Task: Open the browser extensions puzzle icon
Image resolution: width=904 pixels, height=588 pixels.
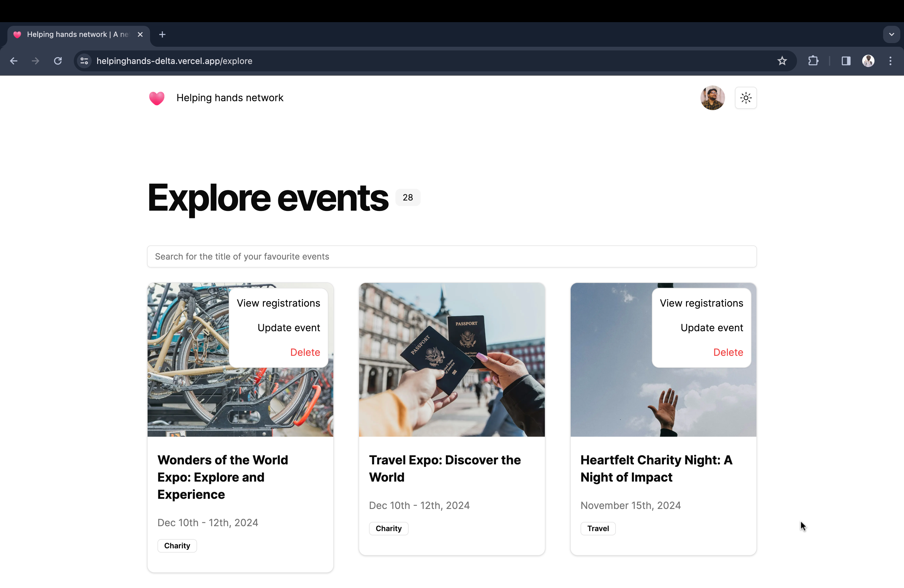Action: (813, 61)
